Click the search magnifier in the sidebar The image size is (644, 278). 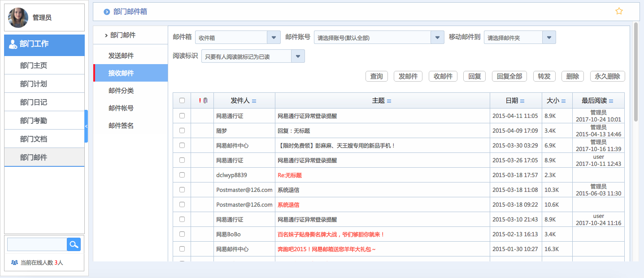point(74,244)
